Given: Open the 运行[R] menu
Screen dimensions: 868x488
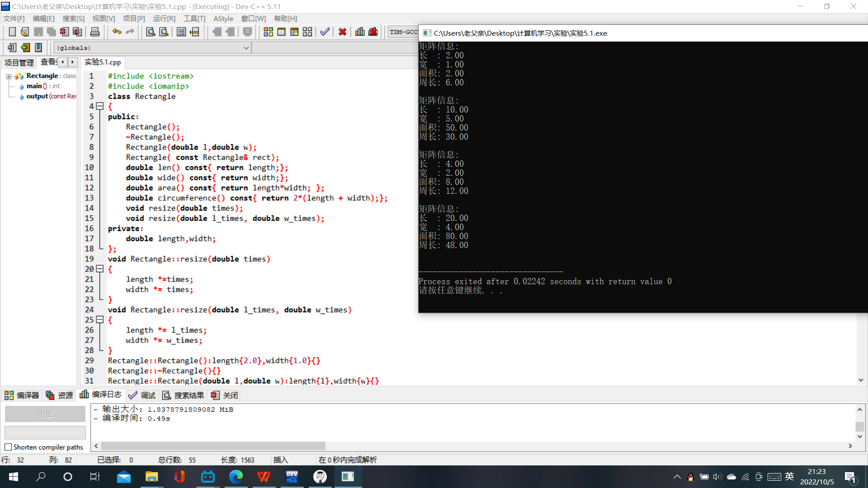Looking at the screenshot, I should click(164, 19).
